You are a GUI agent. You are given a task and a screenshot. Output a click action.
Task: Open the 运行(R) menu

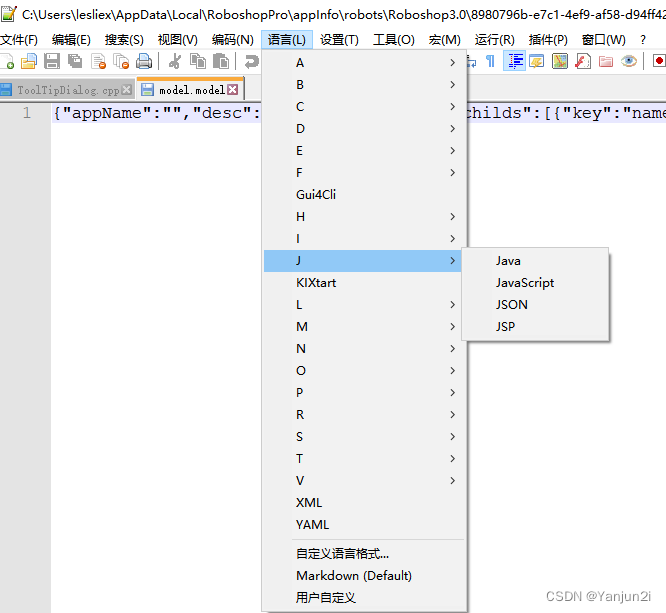494,40
